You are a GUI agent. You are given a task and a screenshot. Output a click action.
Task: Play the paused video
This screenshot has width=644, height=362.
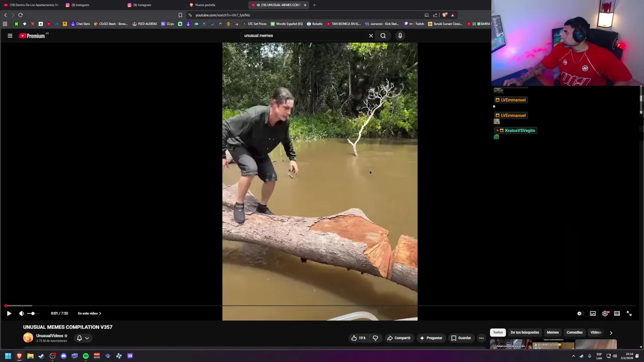pyautogui.click(x=9, y=313)
